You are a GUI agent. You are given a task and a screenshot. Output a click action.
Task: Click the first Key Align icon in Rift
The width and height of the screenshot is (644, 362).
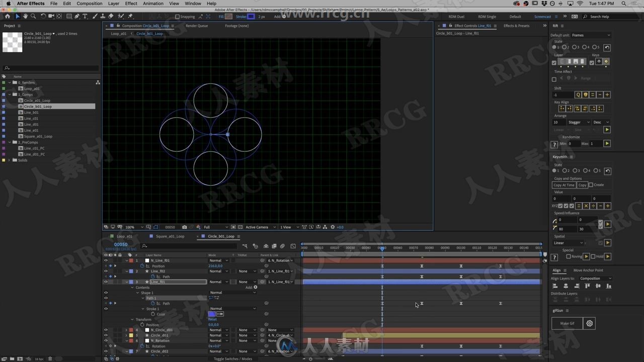[562, 109]
